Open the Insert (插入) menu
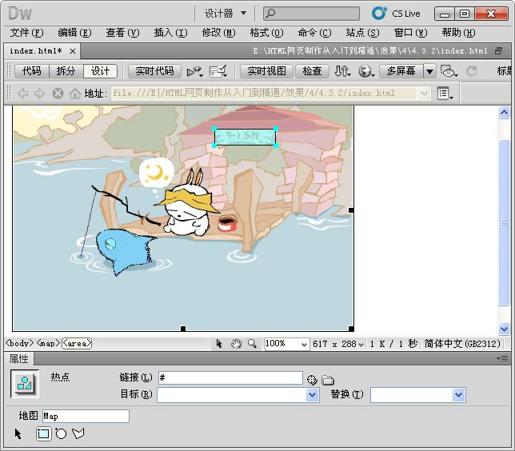Viewport: 515px width, 451px height. [x=170, y=33]
